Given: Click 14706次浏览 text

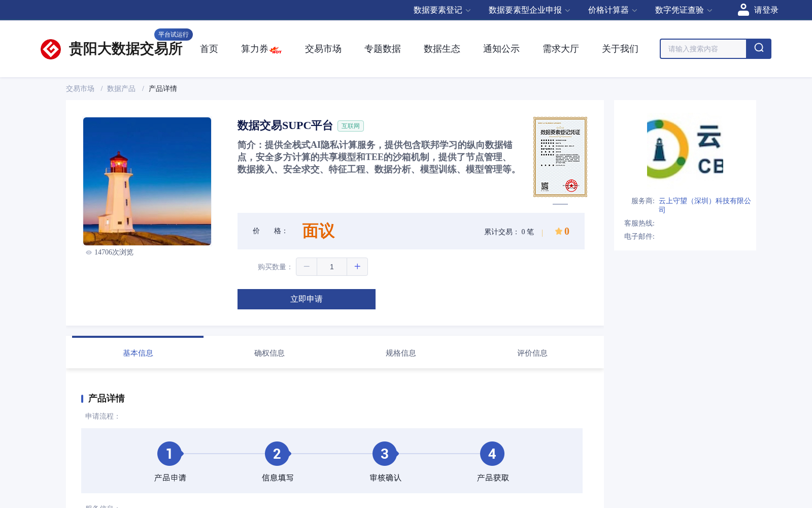Looking at the screenshot, I should pyautogui.click(x=114, y=252).
